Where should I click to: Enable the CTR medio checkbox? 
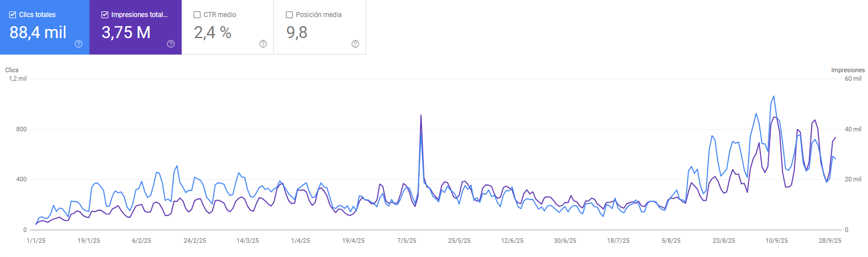click(197, 15)
